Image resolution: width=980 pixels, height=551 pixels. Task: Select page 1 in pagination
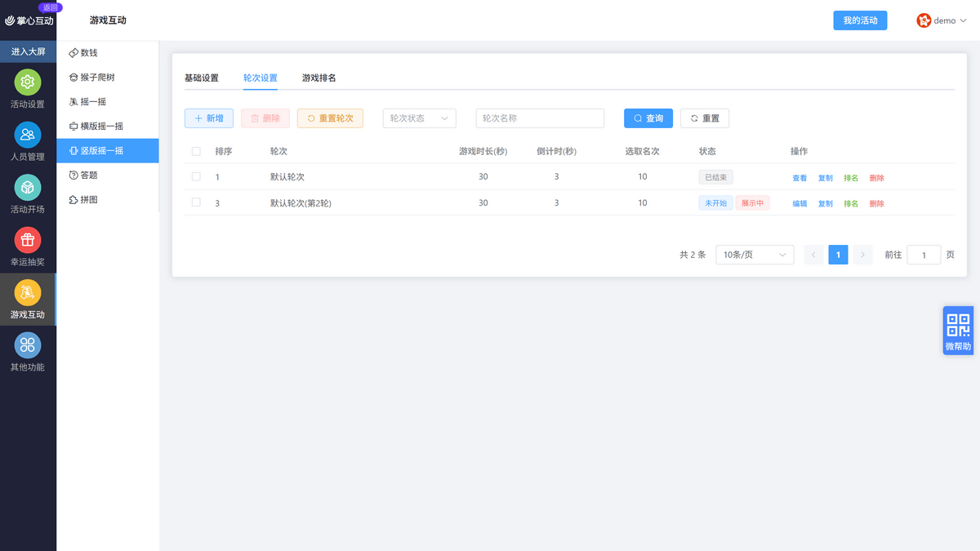point(838,255)
